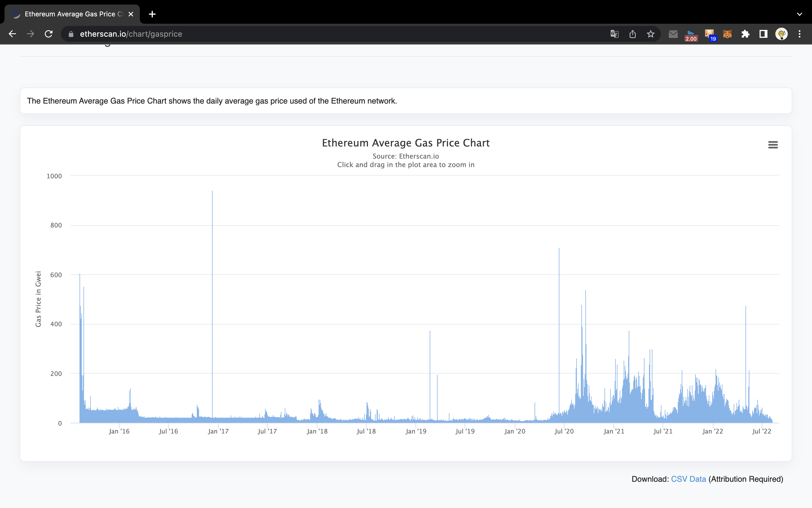Click the 1000 y-axis label

54,176
